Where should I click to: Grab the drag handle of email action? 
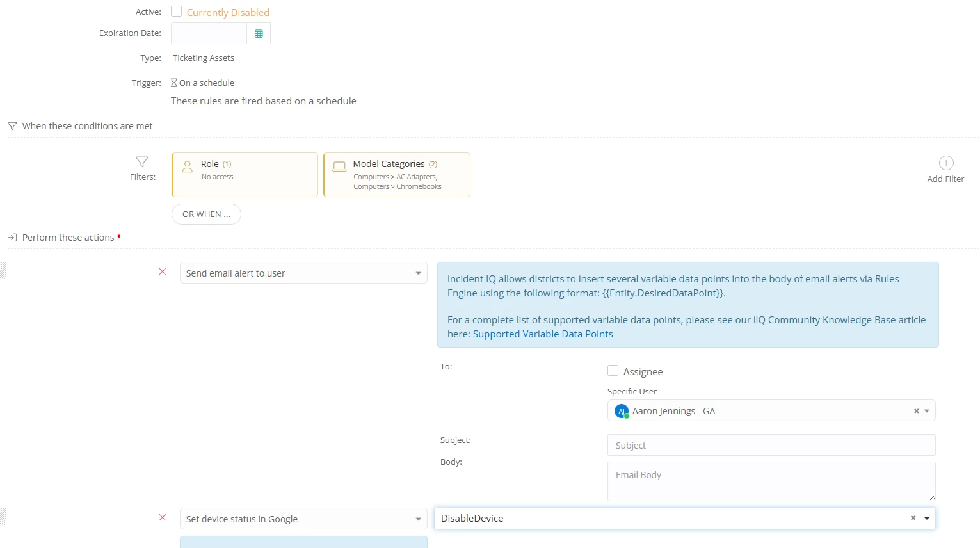pyautogui.click(x=3, y=271)
